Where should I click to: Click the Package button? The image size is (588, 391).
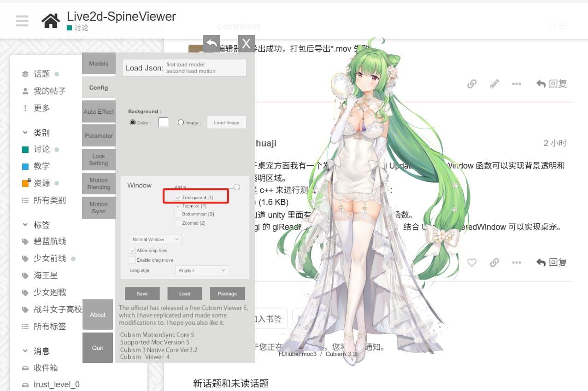pyautogui.click(x=228, y=294)
